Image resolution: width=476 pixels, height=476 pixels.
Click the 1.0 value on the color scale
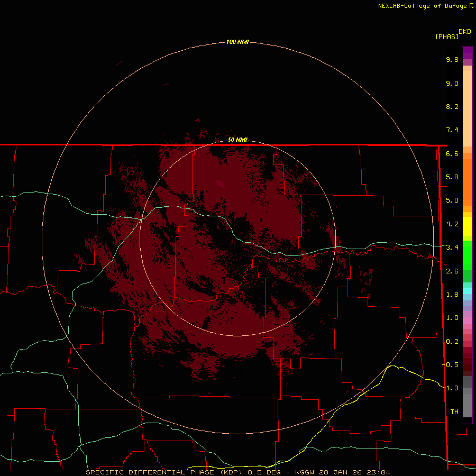452,318
